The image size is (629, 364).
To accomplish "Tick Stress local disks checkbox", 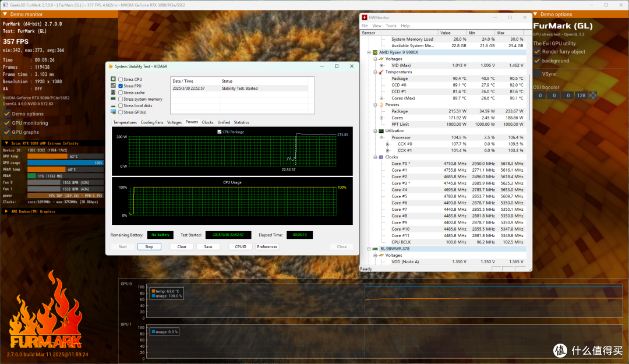I will [121, 105].
